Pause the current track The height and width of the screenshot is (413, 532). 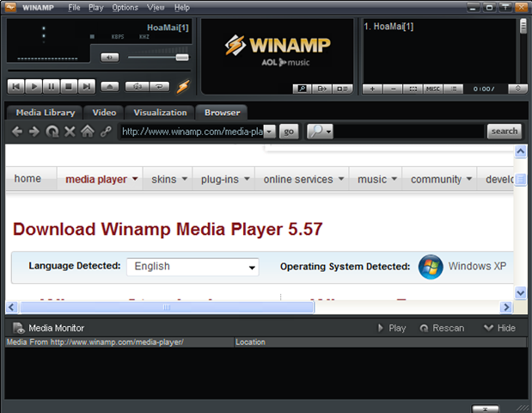coord(52,87)
